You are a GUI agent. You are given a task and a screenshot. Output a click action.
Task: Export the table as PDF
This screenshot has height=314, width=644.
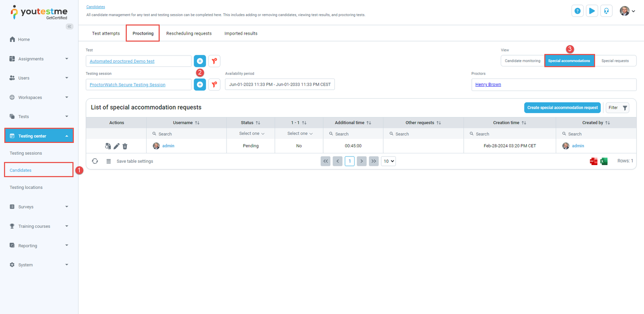coord(593,161)
